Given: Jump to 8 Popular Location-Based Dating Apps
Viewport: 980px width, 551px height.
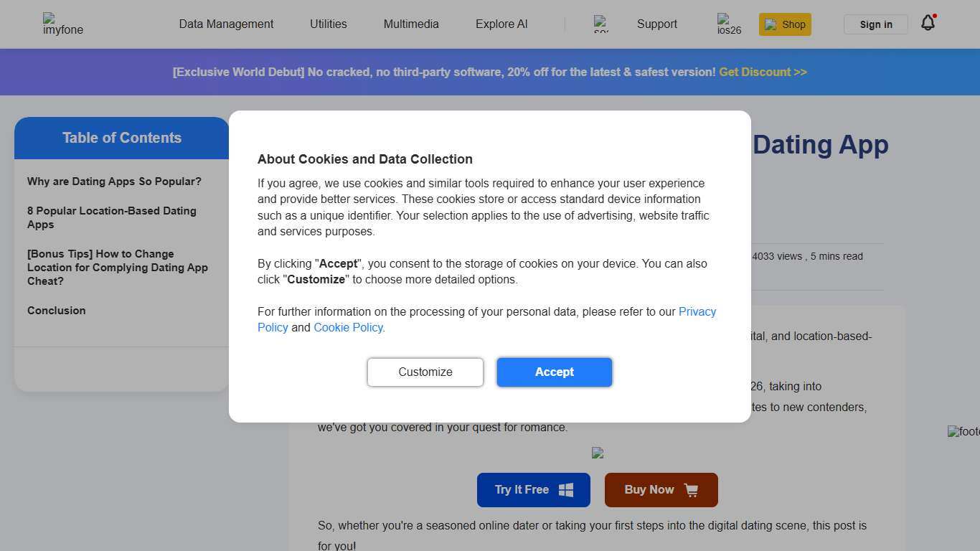Looking at the screenshot, I should 111,217.
